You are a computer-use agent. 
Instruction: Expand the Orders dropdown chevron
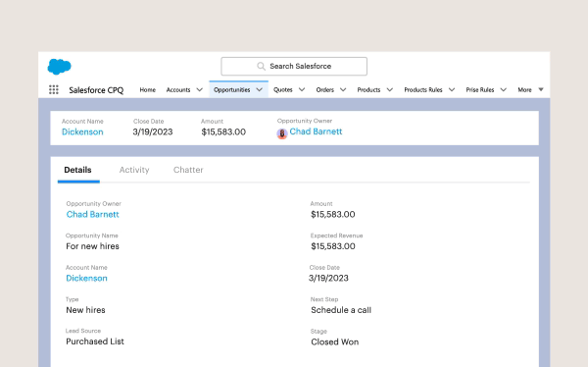pyautogui.click(x=343, y=89)
